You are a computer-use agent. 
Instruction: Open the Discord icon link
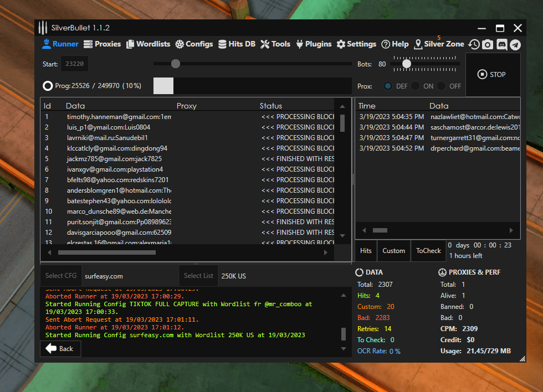click(x=502, y=44)
